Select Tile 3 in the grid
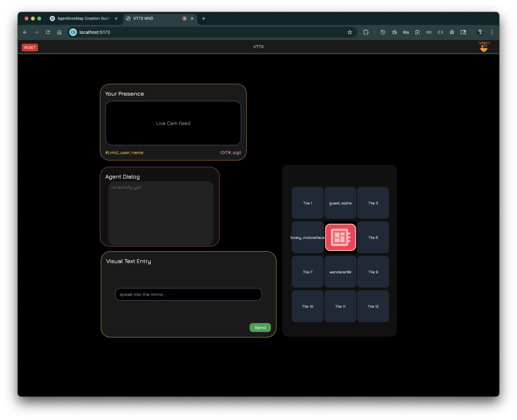This screenshot has width=517, height=420. coord(373,203)
